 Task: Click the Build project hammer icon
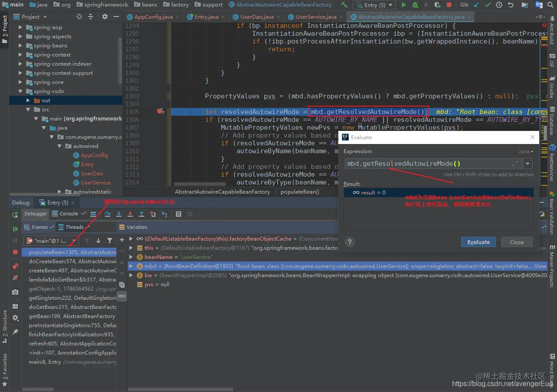click(344, 5)
